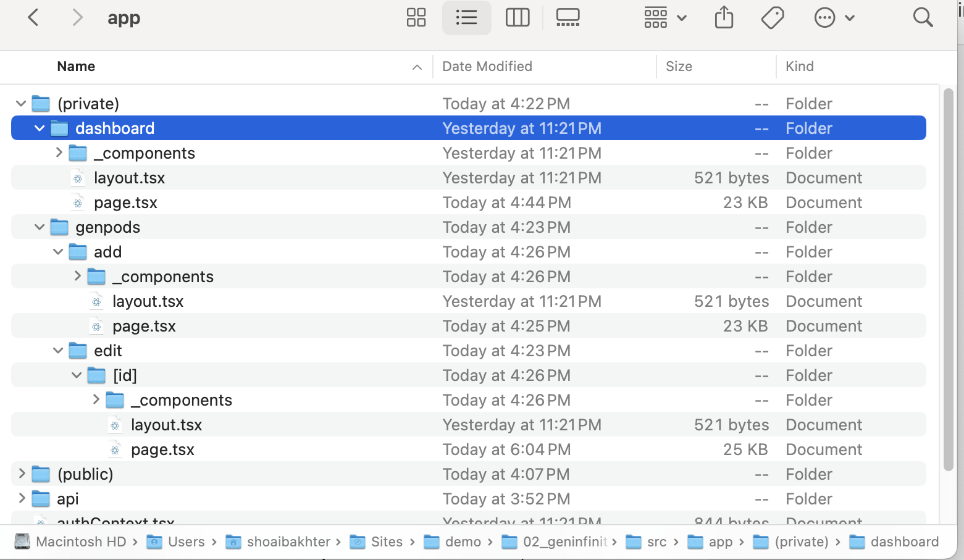Expand the (public) folder
Viewport: 964px width, 560px height.
[x=22, y=474]
